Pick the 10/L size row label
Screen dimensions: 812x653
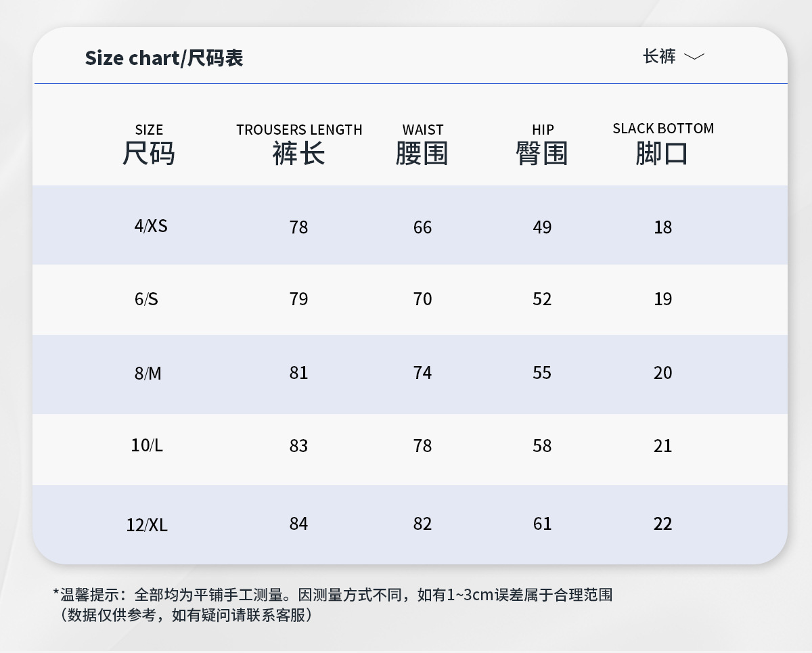coord(147,446)
